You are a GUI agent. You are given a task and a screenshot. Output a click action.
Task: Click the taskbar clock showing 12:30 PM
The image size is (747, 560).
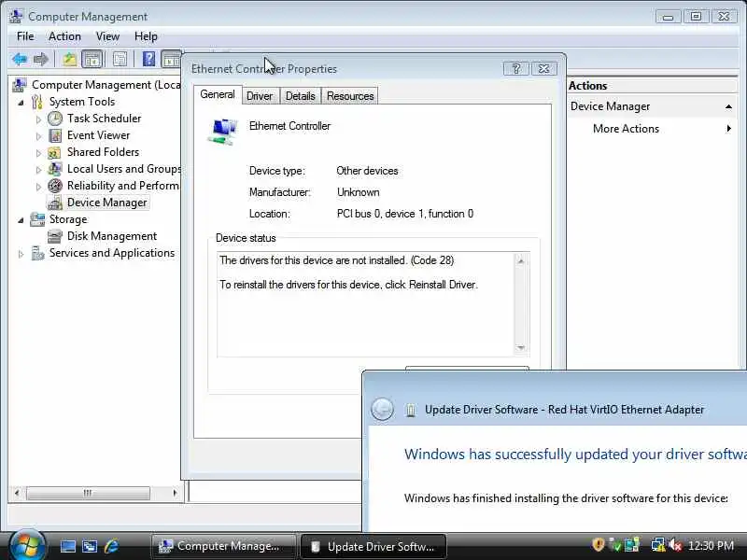pyautogui.click(x=711, y=545)
